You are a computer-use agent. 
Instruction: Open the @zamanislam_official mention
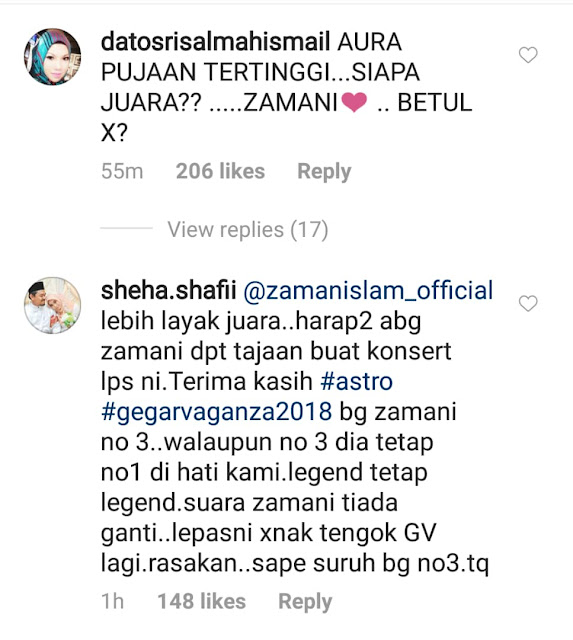click(369, 291)
